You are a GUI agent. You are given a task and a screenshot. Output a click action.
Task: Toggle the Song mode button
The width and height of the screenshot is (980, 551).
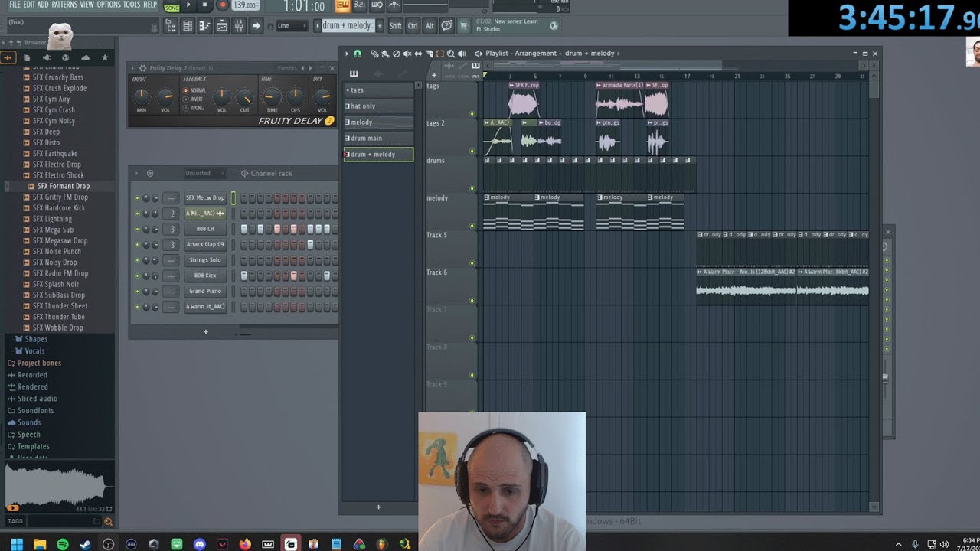171,6
